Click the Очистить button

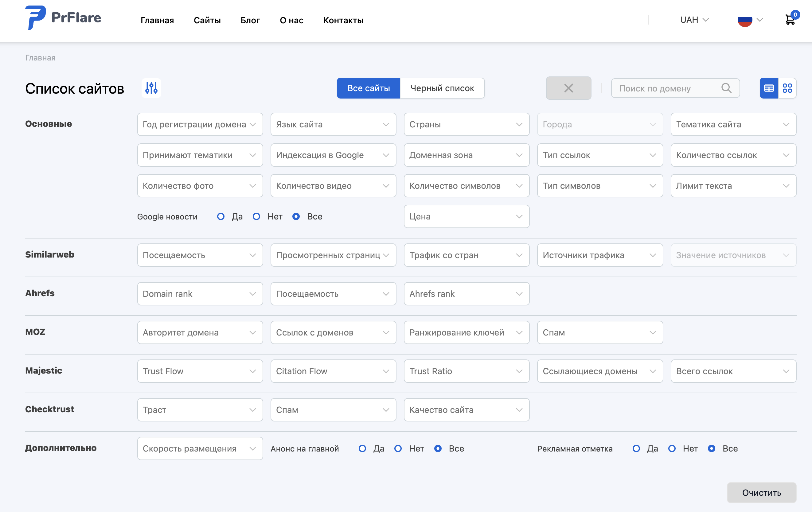pos(761,492)
